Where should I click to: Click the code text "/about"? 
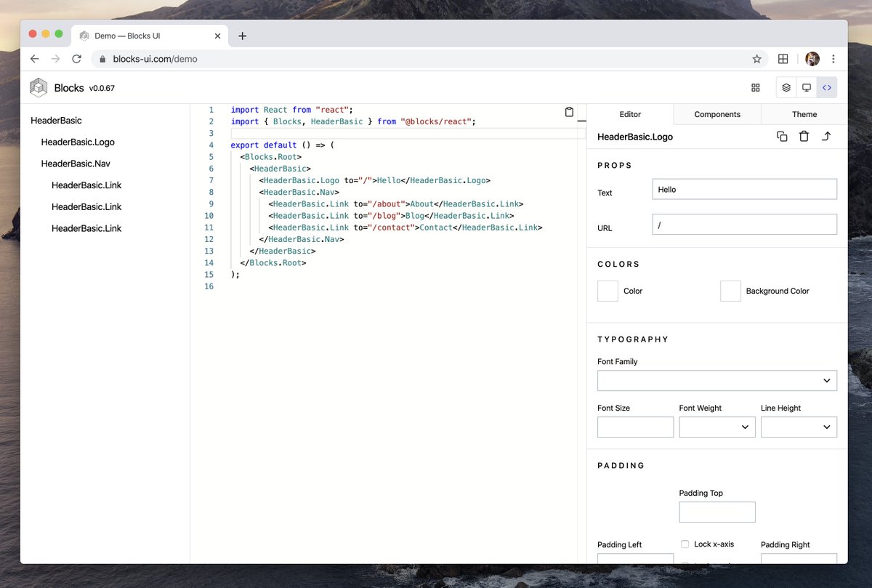(x=386, y=204)
